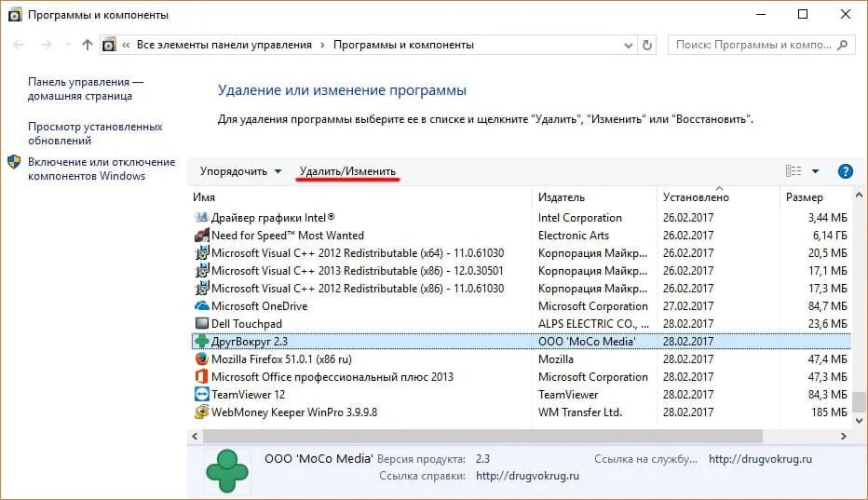Open Включение или отключение компонентов Windows
This screenshot has height=500, width=868.
pyautogui.click(x=102, y=169)
